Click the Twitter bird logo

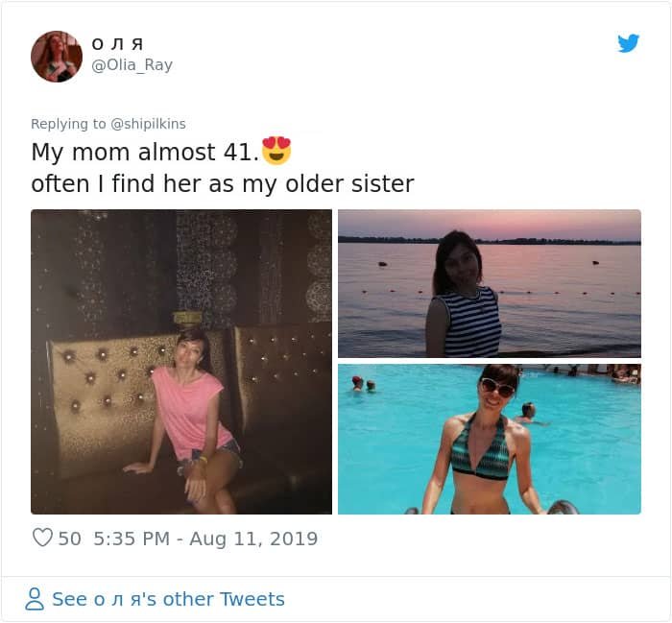pyautogui.click(x=628, y=43)
